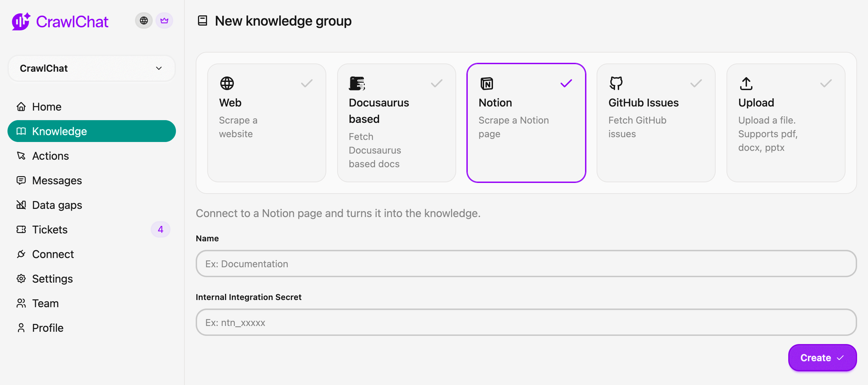
Task: Focus the Internal Integration Secret field
Action: 526,322
